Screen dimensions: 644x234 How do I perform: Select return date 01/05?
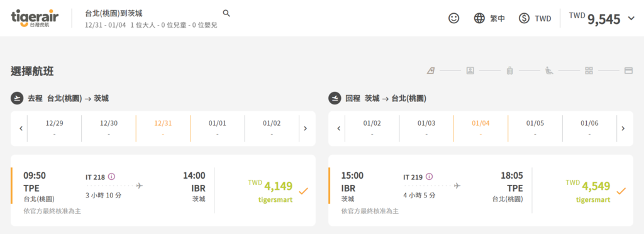(x=535, y=128)
